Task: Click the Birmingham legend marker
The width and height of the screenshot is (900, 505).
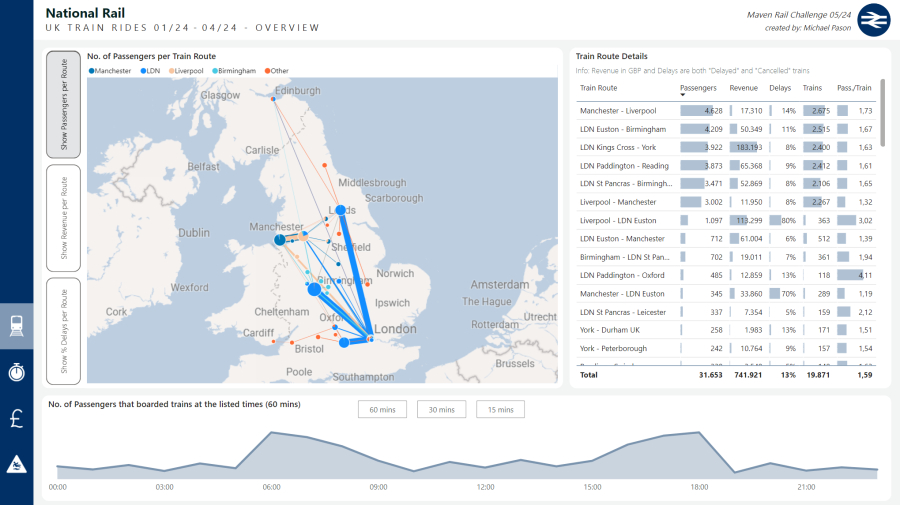Action: tap(216, 71)
